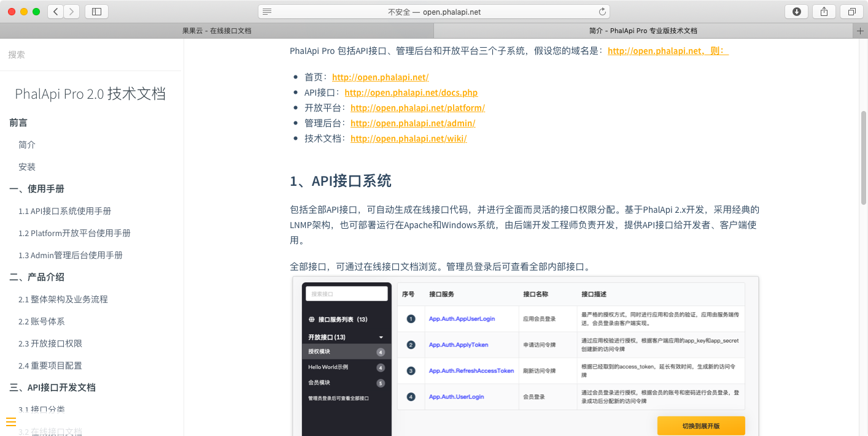Screen dimensions: 868x436
Task: Select the 前言 section heading
Action: (x=18, y=123)
